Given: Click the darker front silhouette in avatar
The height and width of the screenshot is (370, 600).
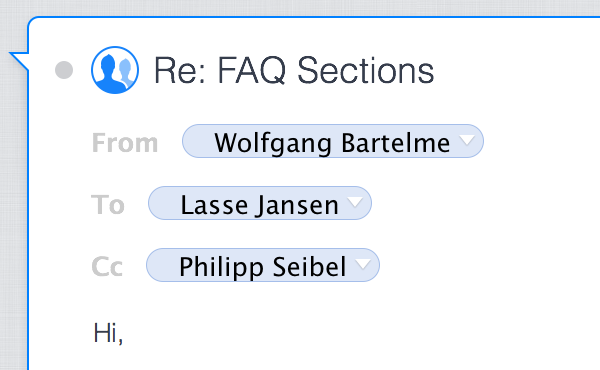Looking at the screenshot, I should coord(109,74).
